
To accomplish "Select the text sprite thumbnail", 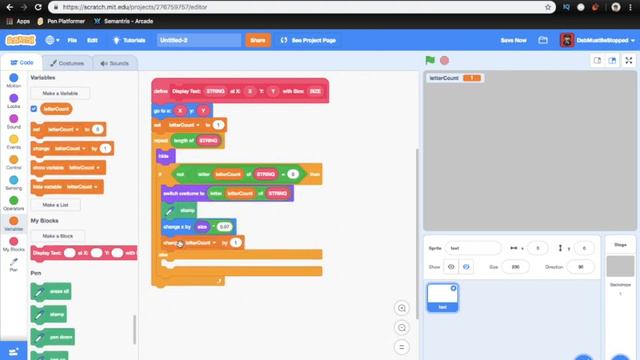I will point(442,298).
